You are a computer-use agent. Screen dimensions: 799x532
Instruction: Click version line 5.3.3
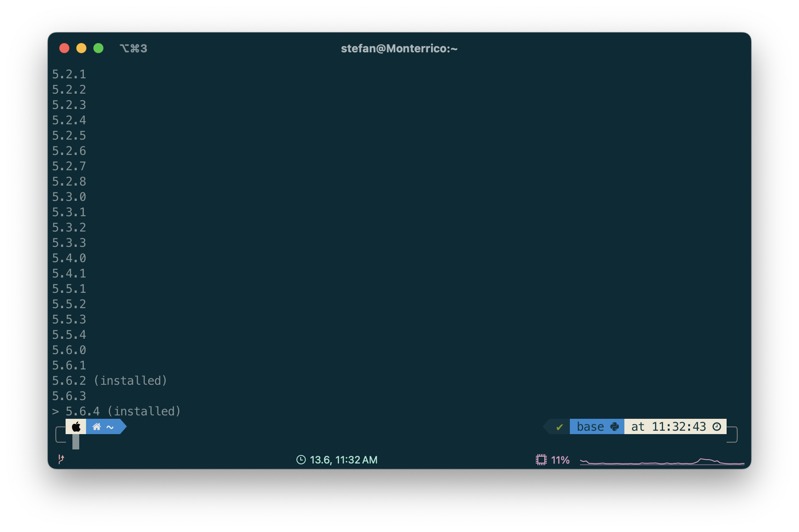tap(69, 243)
